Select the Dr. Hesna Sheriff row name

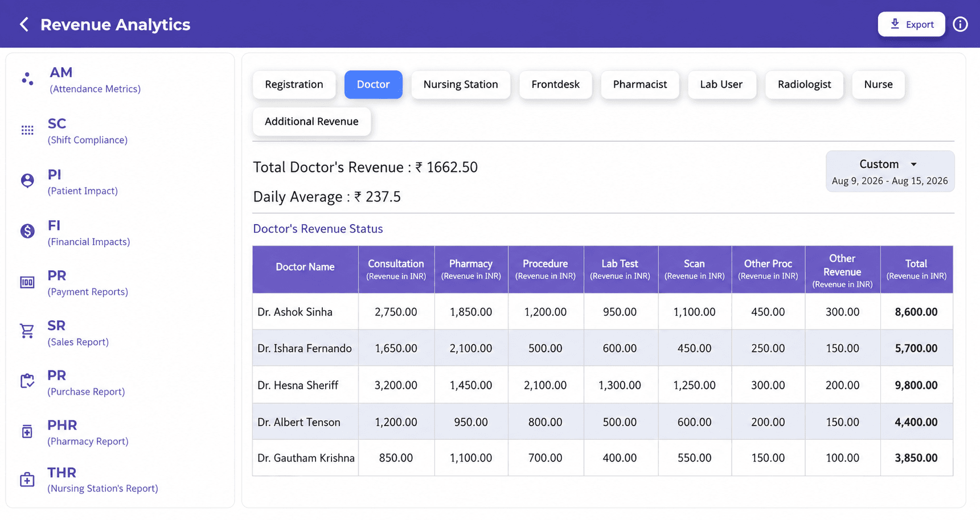(x=298, y=385)
